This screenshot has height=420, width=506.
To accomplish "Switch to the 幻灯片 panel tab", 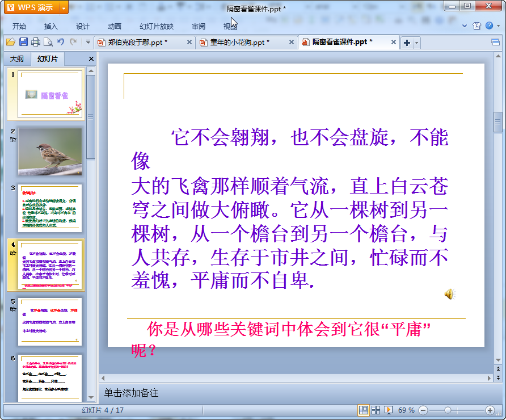I will coord(48,59).
